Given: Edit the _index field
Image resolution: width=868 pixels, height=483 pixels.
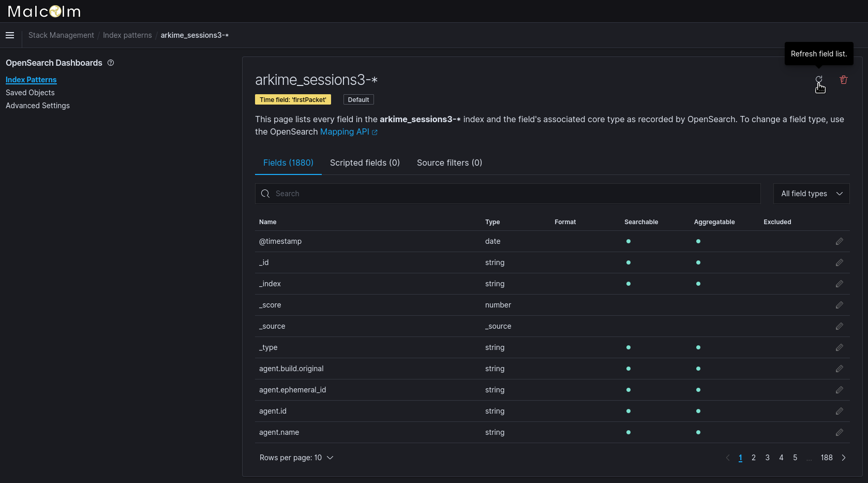Looking at the screenshot, I should [x=840, y=284].
